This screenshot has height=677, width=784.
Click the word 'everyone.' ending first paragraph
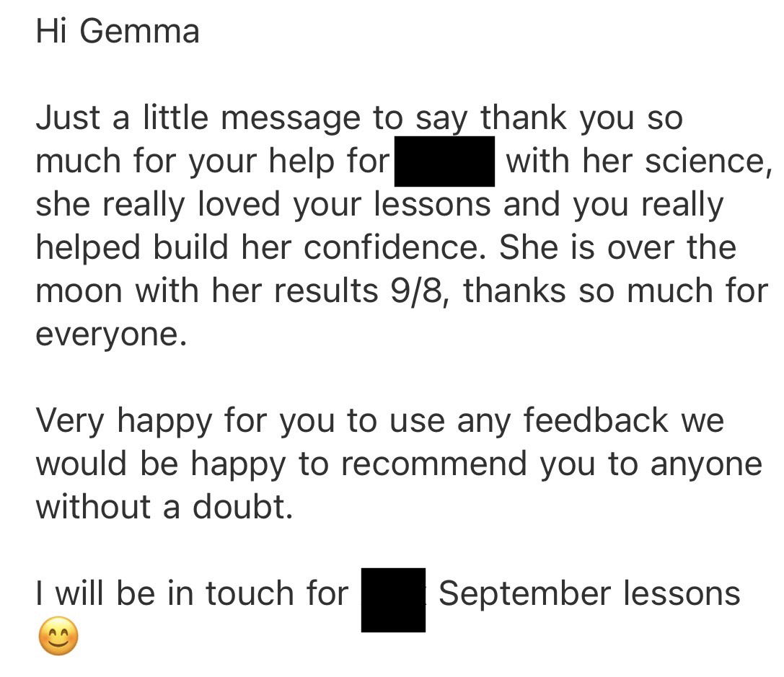[x=111, y=336]
